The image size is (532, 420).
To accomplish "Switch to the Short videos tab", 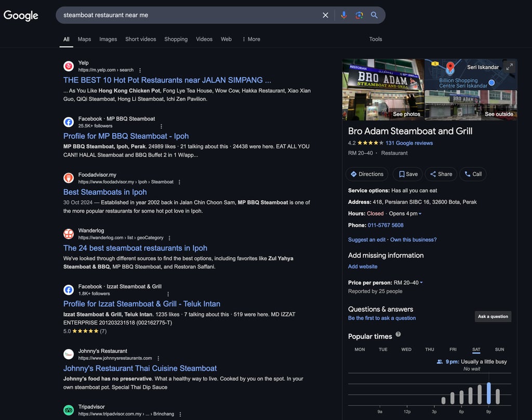I will [140, 39].
